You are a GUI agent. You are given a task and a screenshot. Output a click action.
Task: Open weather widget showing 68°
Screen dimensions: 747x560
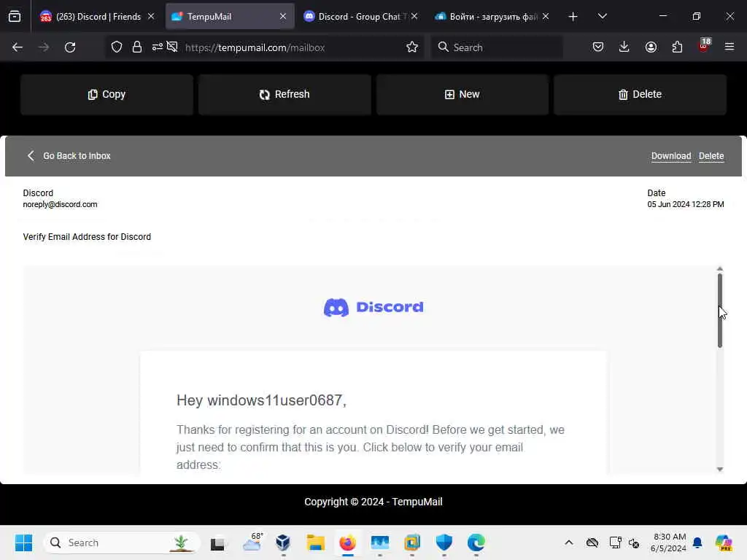coord(252,542)
